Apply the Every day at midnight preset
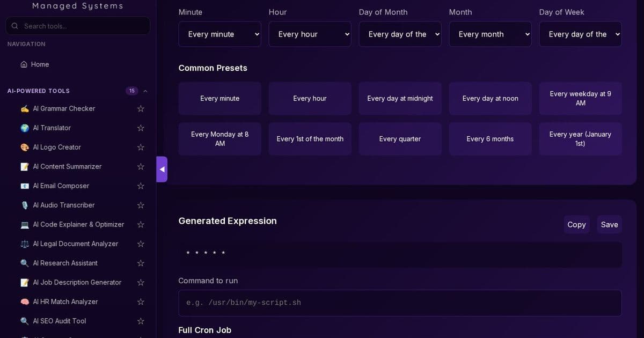Screen dimensions: 644x338 [400, 98]
